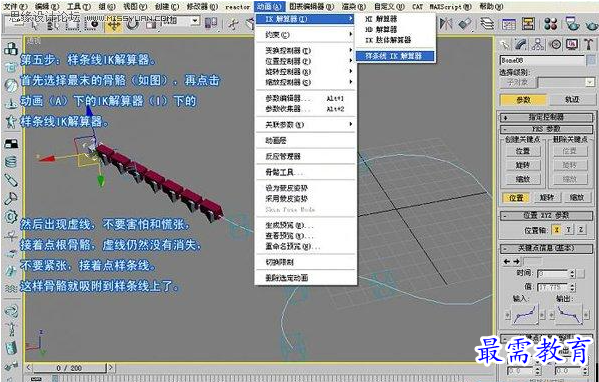The width and height of the screenshot is (599, 382).
Task: Click the Bone08 object name field
Action: [542, 60]
